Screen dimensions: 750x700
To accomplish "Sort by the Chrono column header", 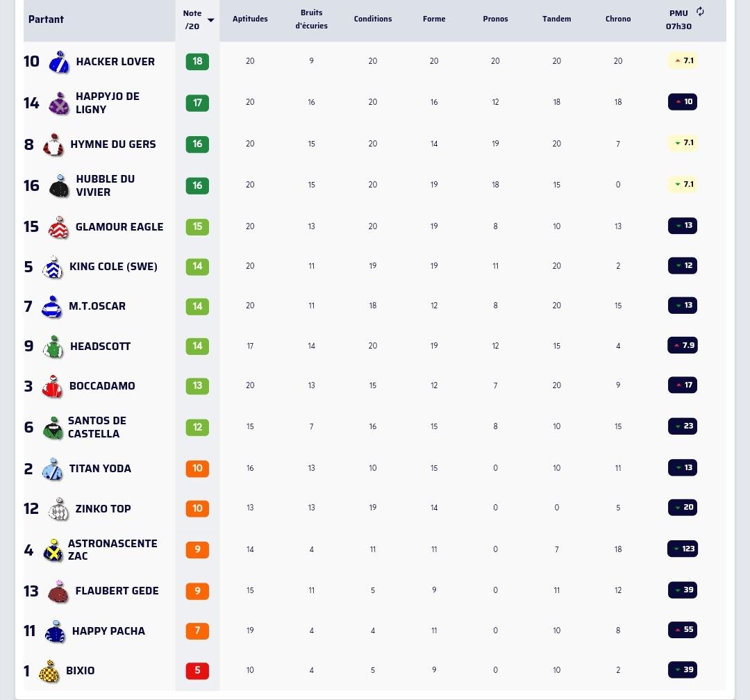I will (618, 19).
